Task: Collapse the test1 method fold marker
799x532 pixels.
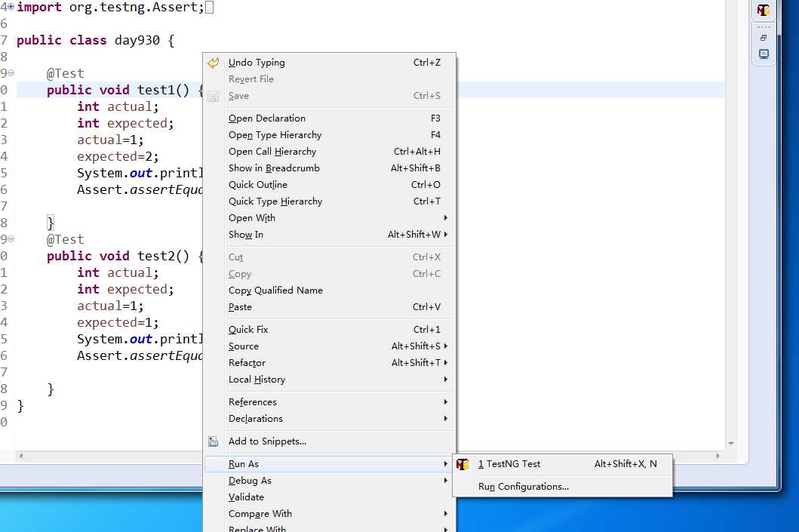Action: (11, 73)
